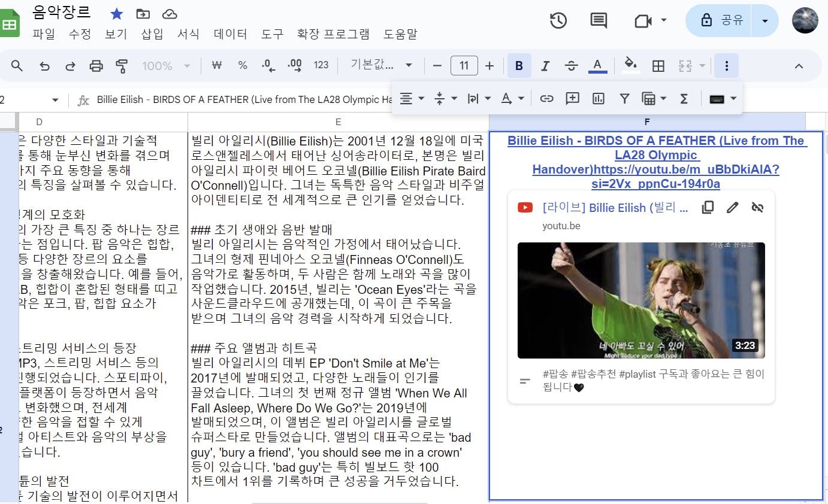Print the spreadsheet
The width and height of the screenshot is (828, 504).
click(x=96, y=66)
